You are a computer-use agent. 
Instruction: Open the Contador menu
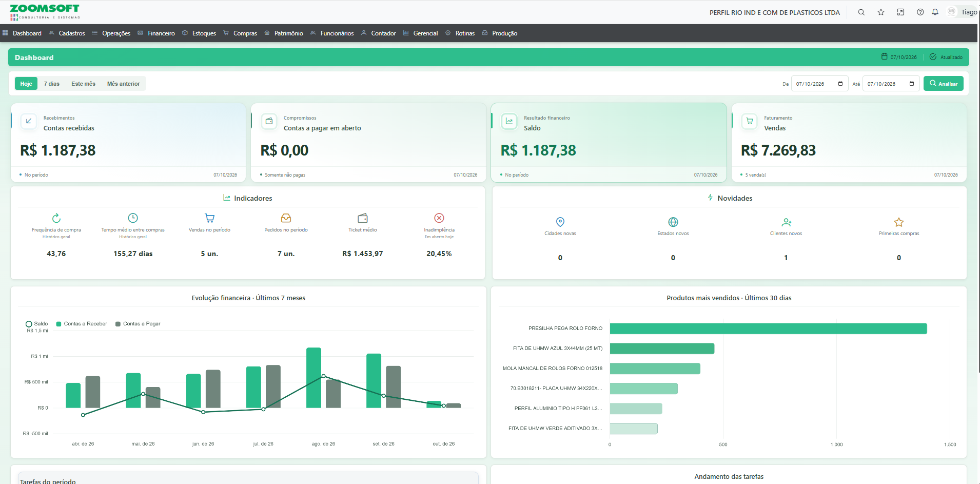(x=379, y=33)
